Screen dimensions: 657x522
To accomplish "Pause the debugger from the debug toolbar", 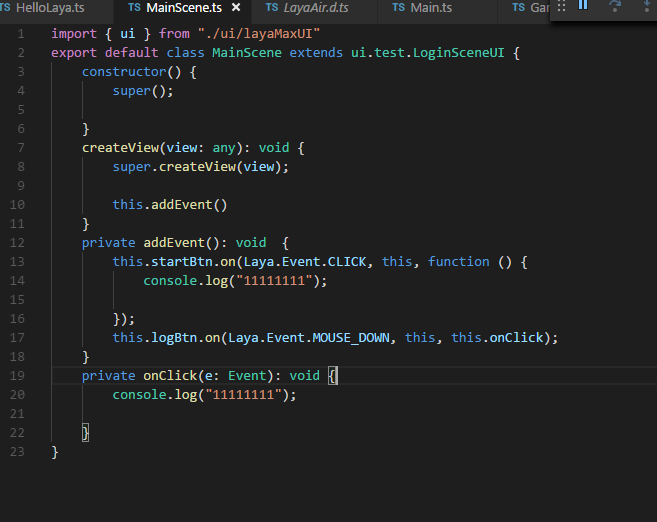I will coord(584,6).
